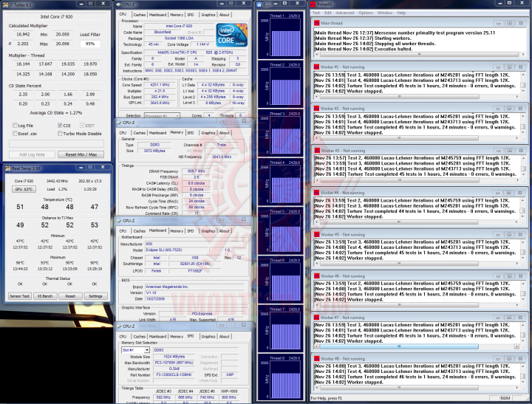Click the Intel Core i7 logo in CPU-Z
532x404 pixels.
click(232, 35)
